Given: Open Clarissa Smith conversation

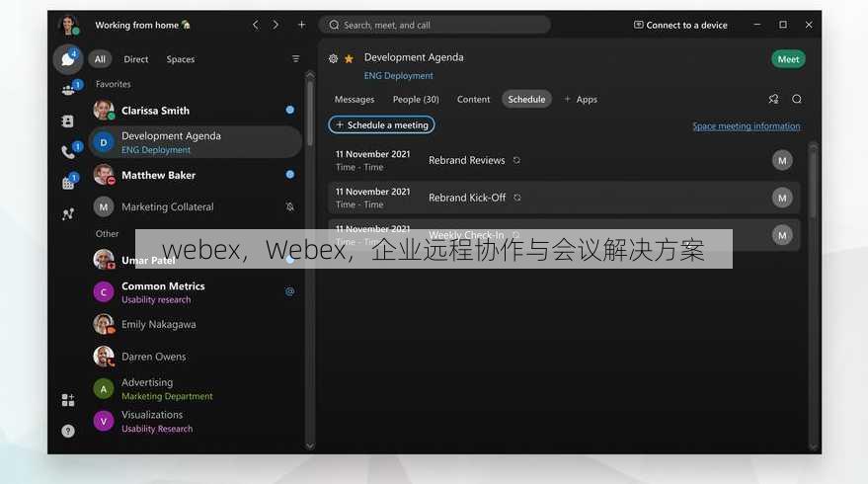Looking at the screenshot, I should pos(196,111).
